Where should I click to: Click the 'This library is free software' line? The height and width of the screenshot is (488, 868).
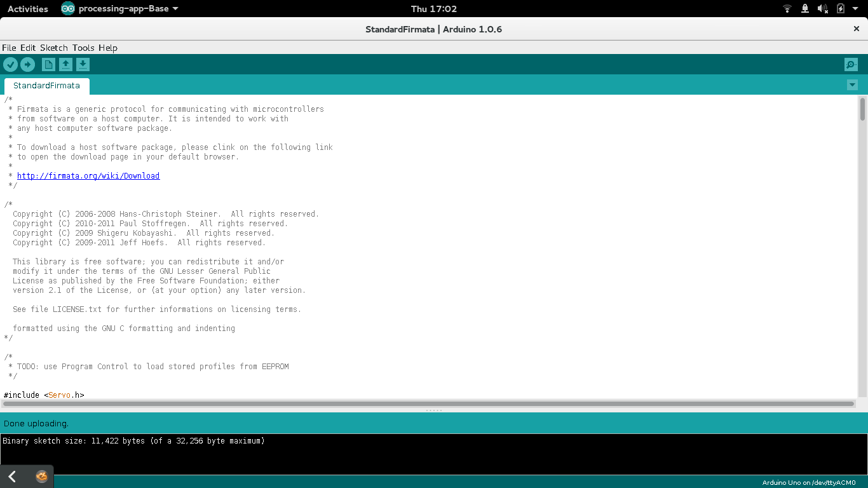tap(148, 262)
